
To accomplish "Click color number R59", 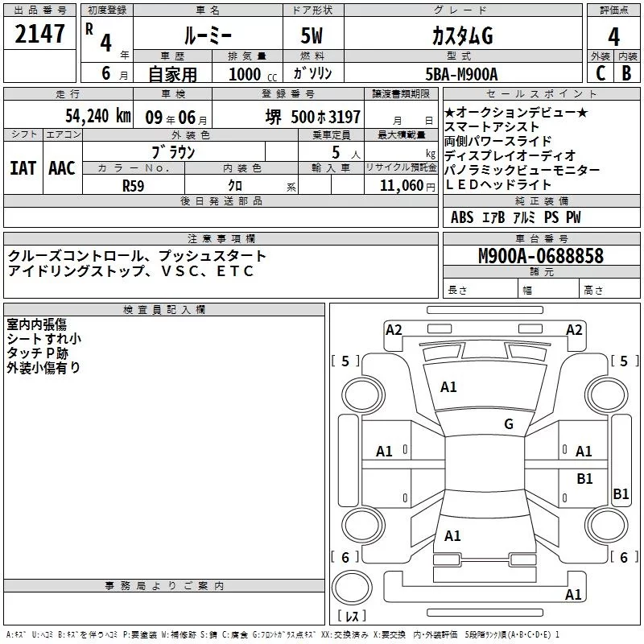I will tap(134, 186).
